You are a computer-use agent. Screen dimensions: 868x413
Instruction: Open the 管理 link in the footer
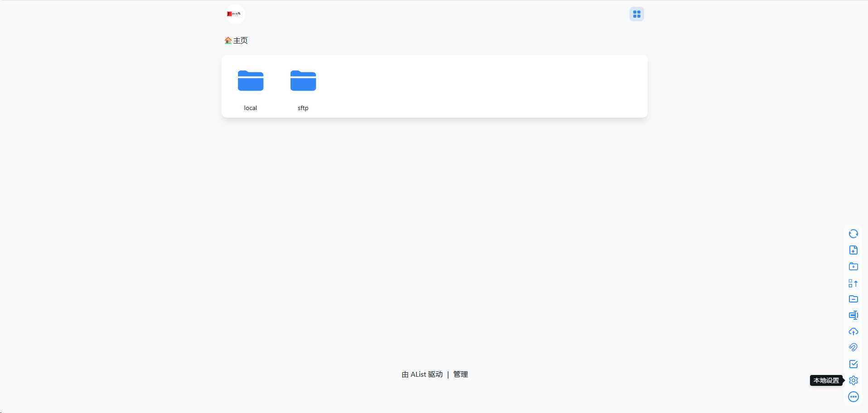coord(461,375)
